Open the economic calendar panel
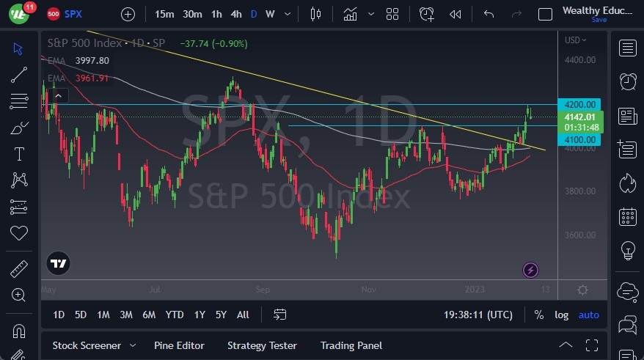This screenshot has height=360, width=644. pyautogui.click(x=628, y=217)
